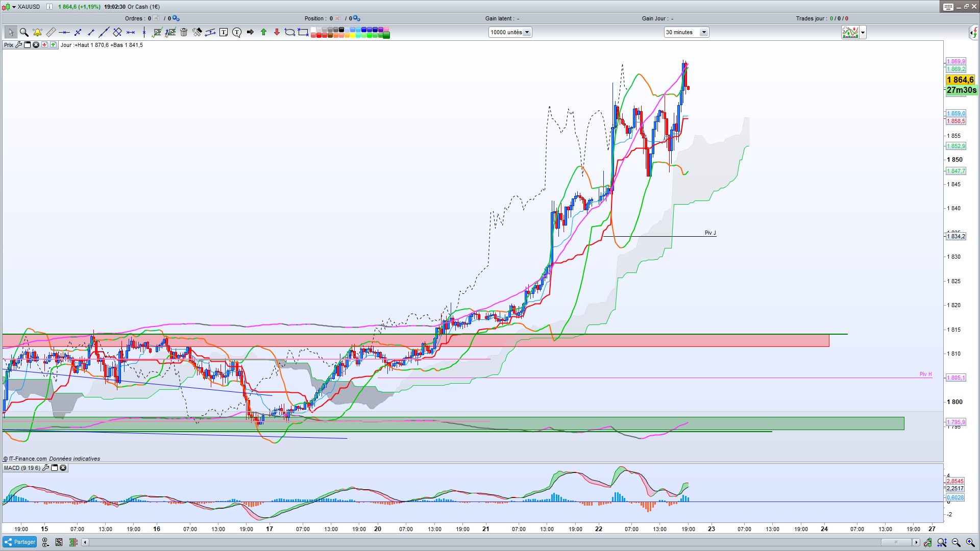The image size is (980, 551).
Task: Move Prix panel up with green arrow
Action: point(53,45)
